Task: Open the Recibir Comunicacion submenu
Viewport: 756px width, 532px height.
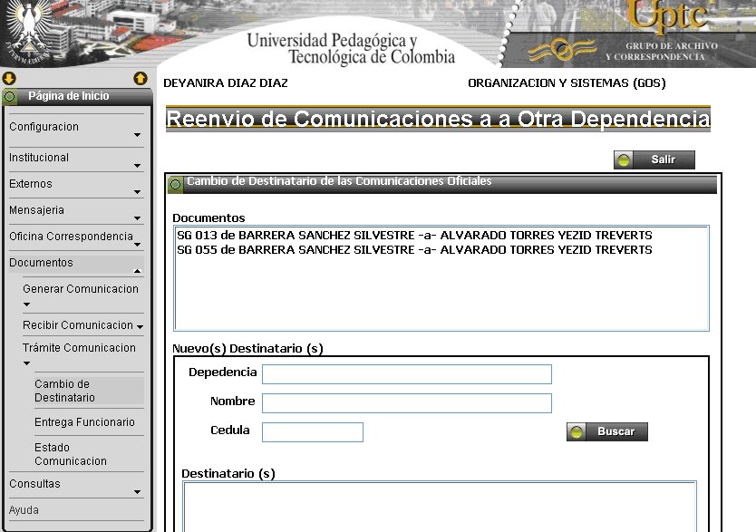Action: pos(78,325)
